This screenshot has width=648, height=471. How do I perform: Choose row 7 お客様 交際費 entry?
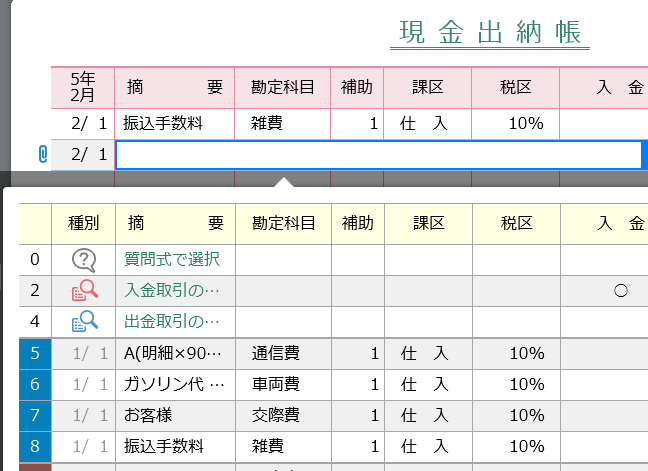(x=334, y=415)
